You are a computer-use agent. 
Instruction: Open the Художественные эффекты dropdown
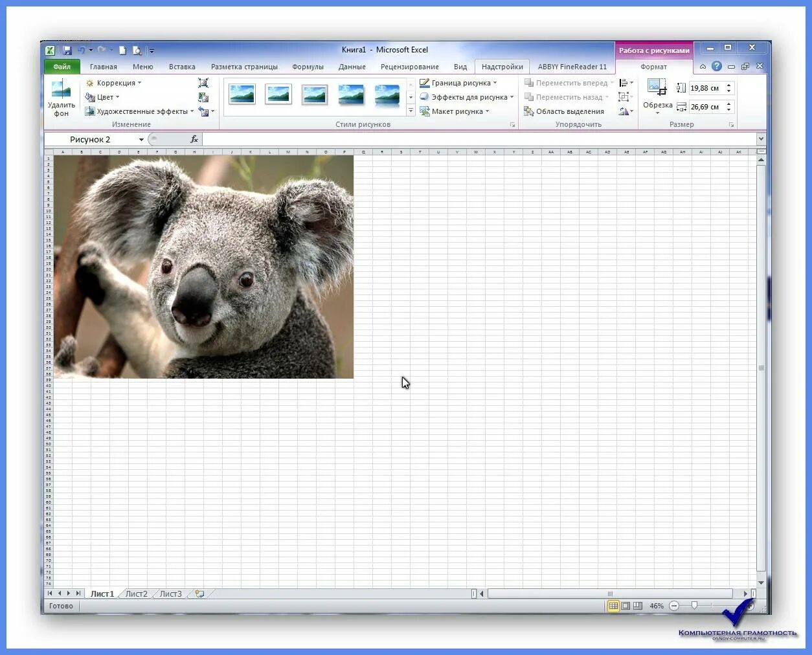point(139,111)
